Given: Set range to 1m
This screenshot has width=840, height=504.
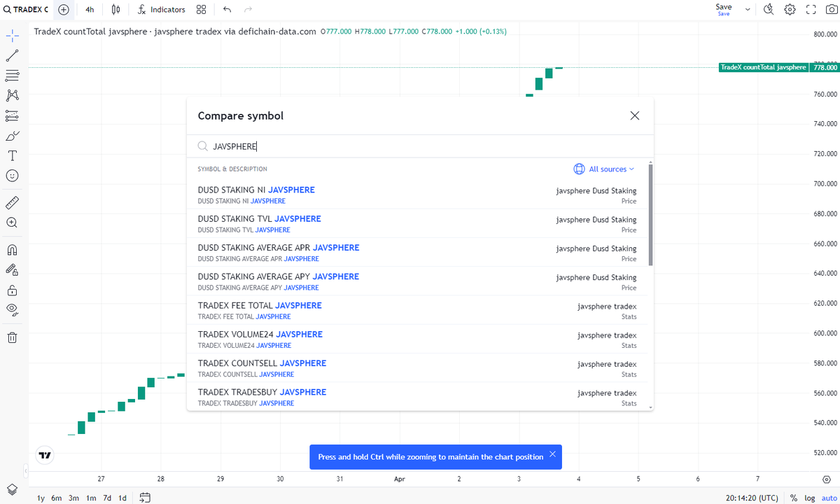Looking at the screenshot, I should [91, 498].
